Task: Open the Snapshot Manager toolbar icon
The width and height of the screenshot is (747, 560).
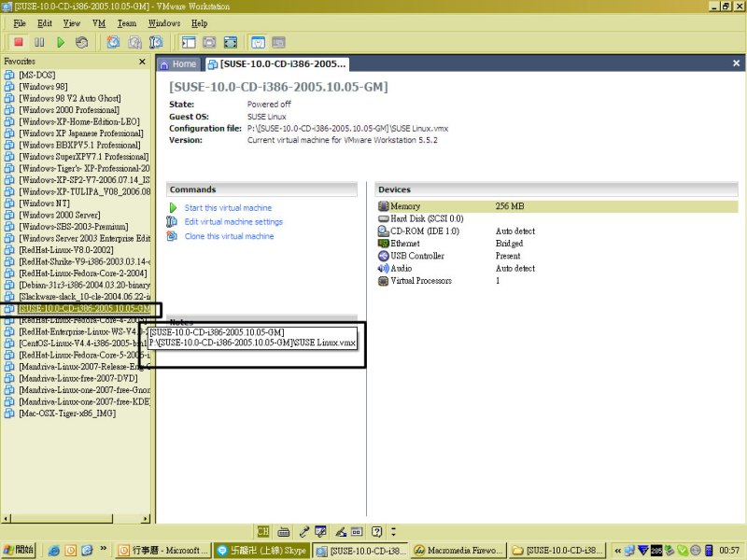Action: coord(156,42)
